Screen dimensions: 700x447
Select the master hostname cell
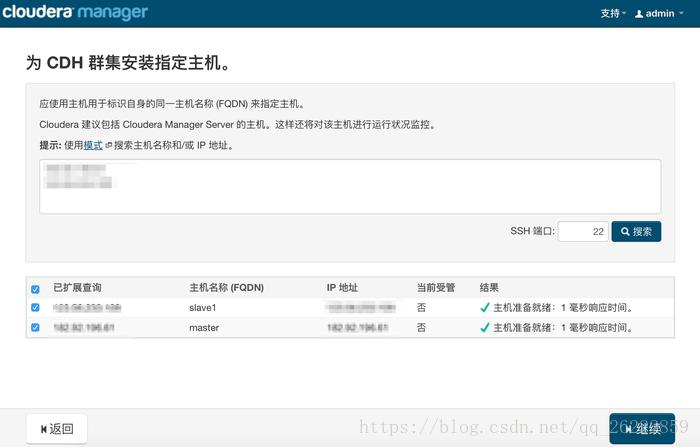pos(204,328)
